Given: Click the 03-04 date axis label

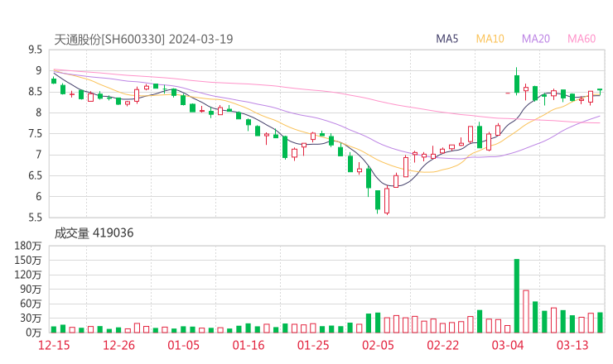Looking at the screenshot, I should pyautogui.click(x=508, y=345).
